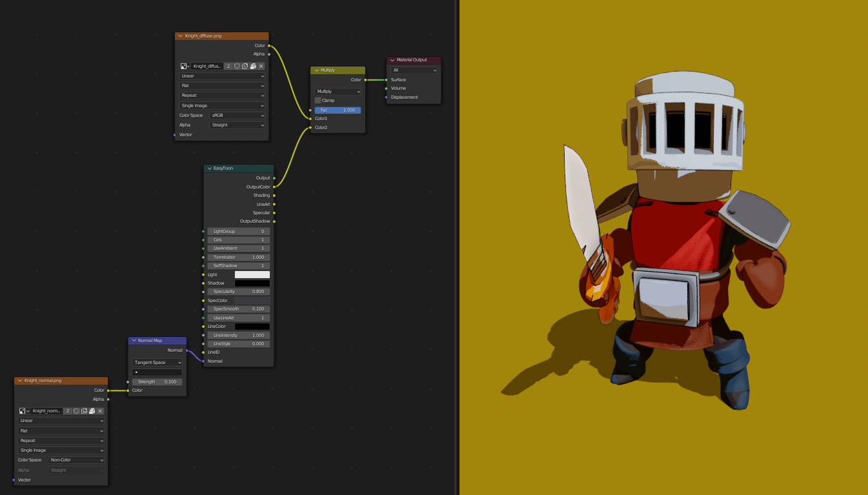Screen dimensions: 868x495
Task: Click the Fac 1.000 slider in Multiply
Action: (338, 110)
